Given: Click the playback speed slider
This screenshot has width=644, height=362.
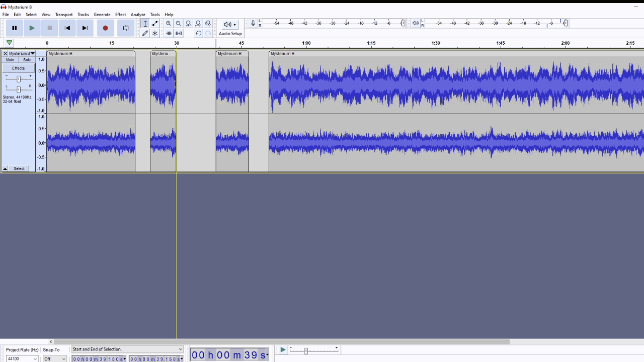Looking at the screenshot, I should tap(306, 351).
